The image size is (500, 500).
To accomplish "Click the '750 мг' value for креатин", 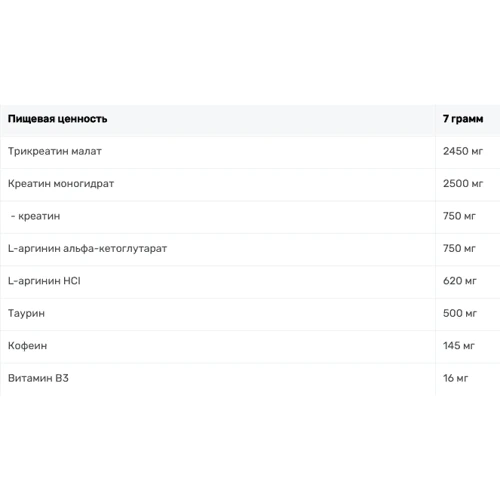I will (459, 216).
